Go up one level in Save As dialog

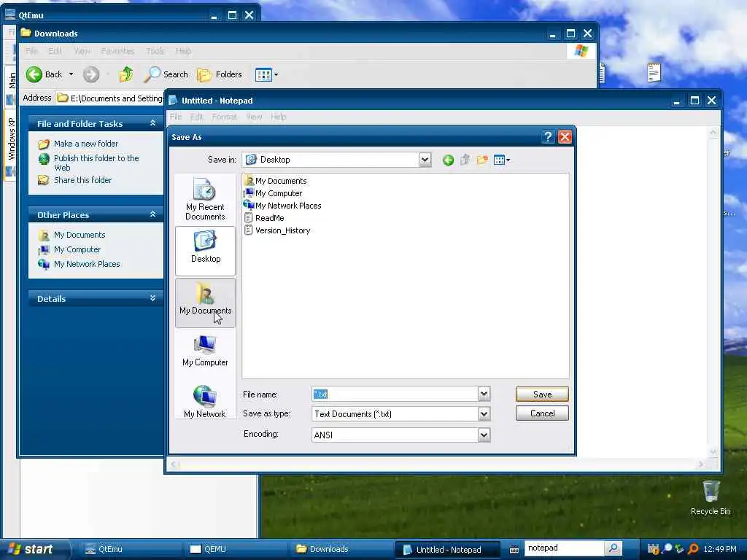point(465,160)
